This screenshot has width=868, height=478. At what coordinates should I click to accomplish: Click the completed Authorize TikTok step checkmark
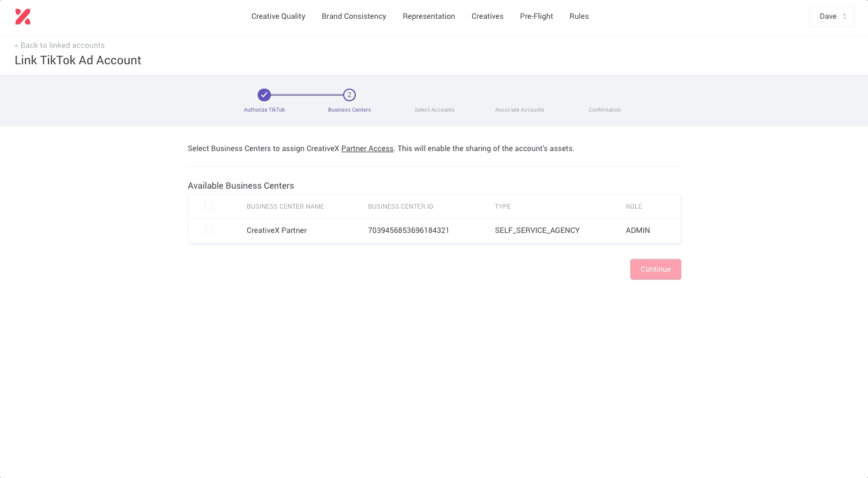[264, 95]
